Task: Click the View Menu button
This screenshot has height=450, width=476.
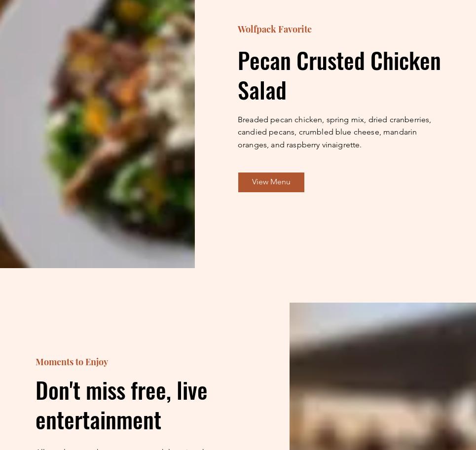Action: [x=271, y=182]
